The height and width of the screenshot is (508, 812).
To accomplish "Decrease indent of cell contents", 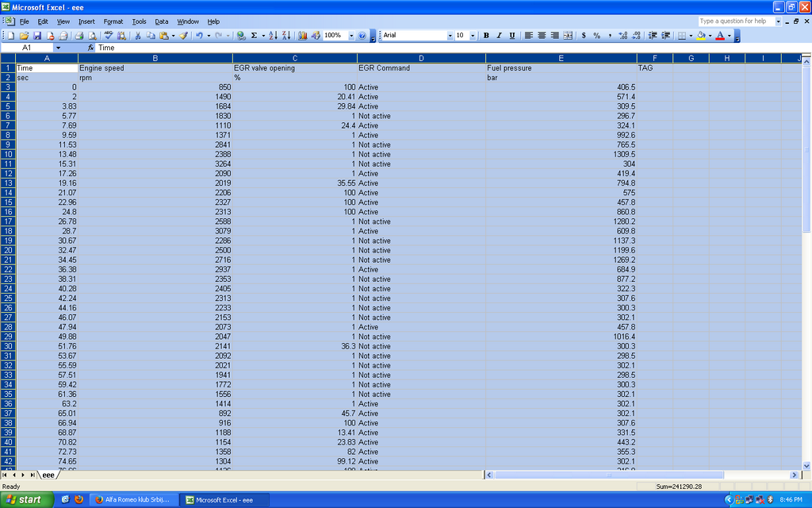I will click(653, 35).
